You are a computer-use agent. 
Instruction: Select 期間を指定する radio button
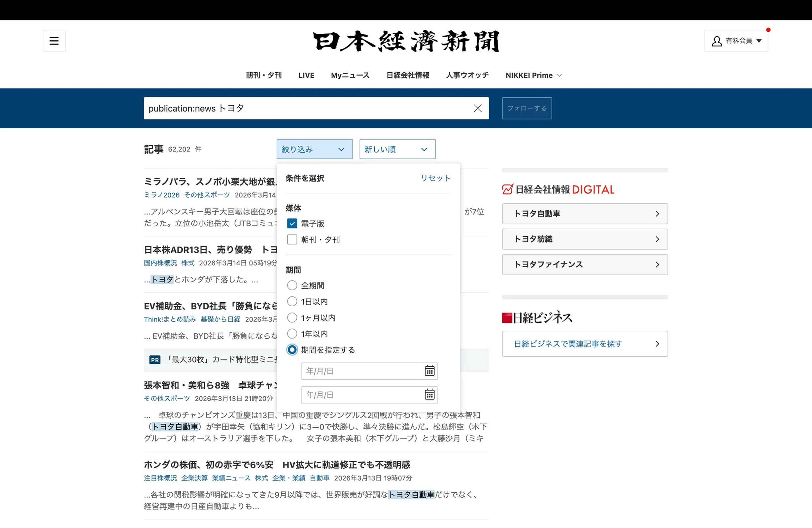coord(292,350)
